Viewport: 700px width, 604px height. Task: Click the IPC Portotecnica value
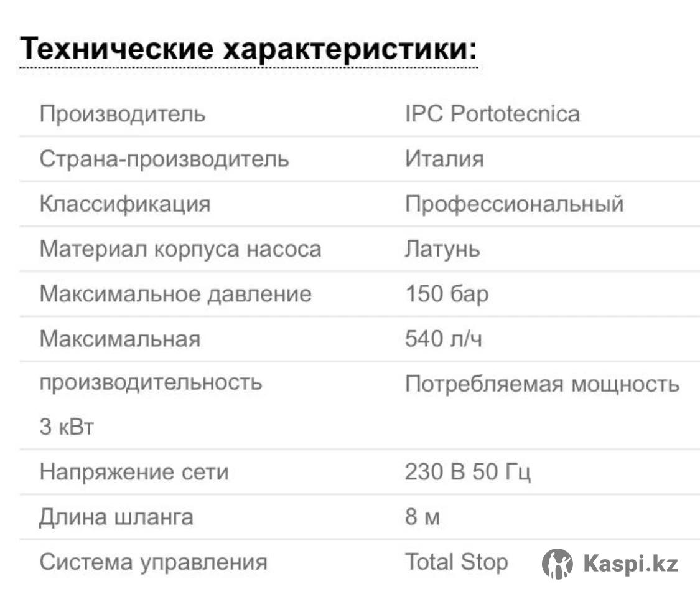[492, 113]
